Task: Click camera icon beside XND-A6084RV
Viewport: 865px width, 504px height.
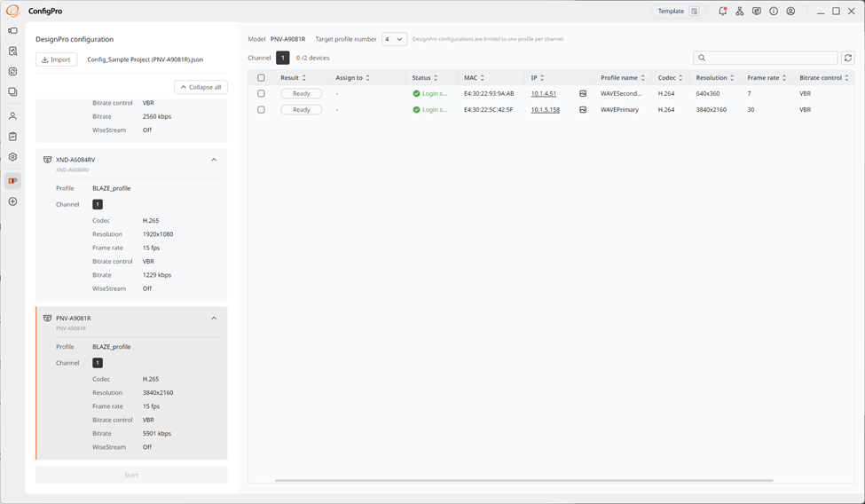Action: pos(47,160)
